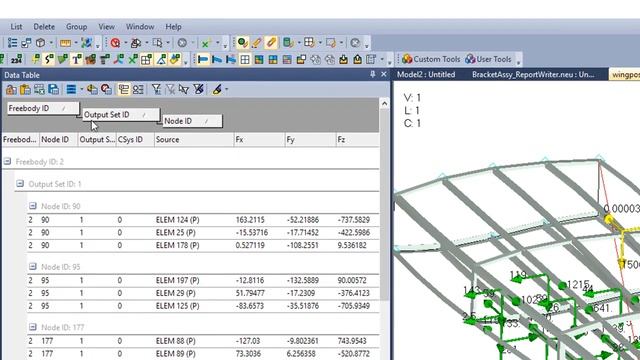The height and width of the screenshot is (360, 640).
Task: Open the View menu
Action: click(x=106, y=27)
